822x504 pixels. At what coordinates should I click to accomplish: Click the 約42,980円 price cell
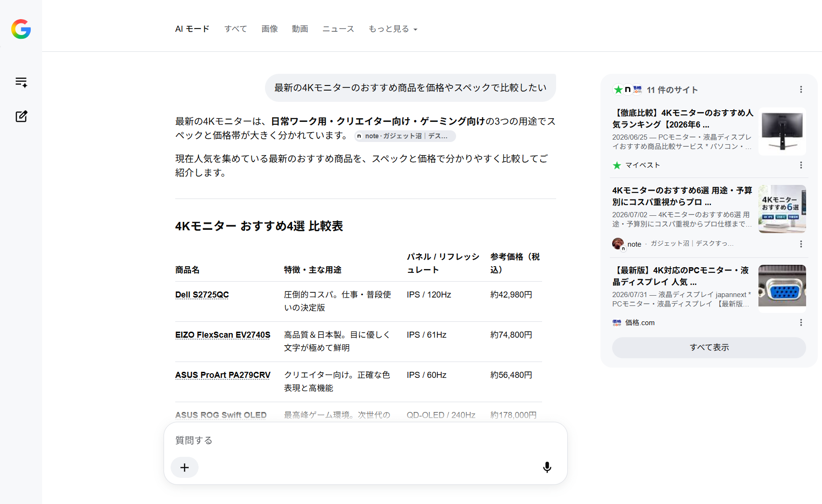pos(511,295)
